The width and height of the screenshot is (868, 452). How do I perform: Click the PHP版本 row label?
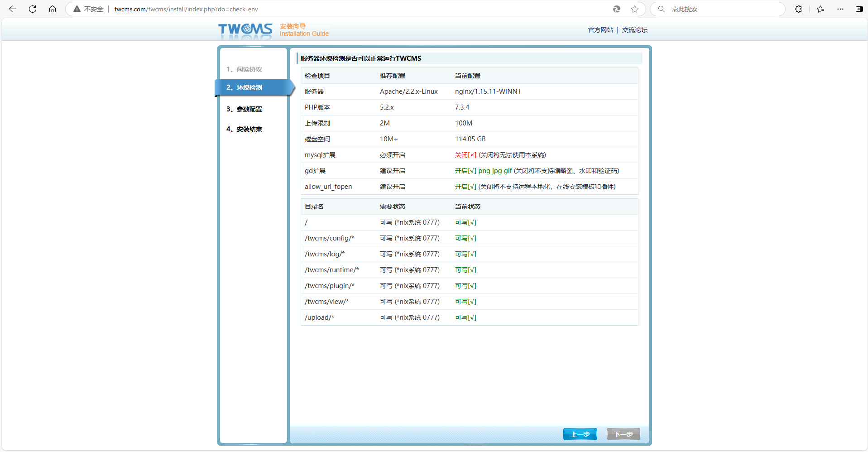(317, 107)
